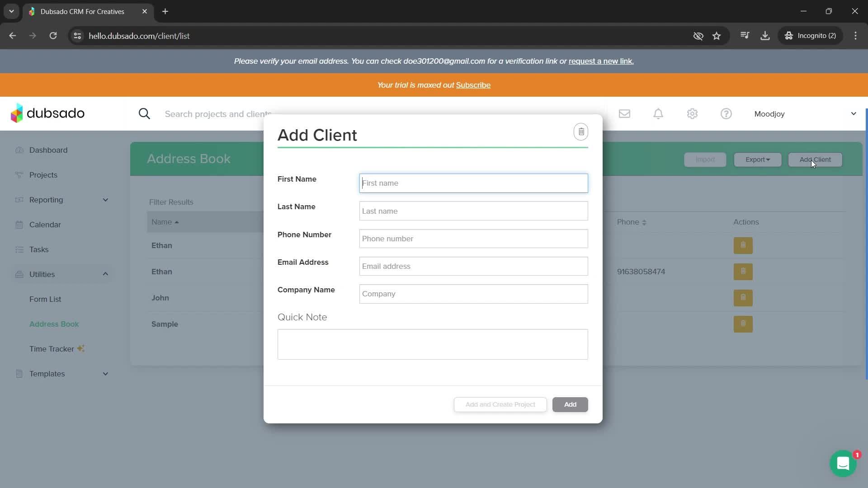Screen dimensions: 868x488
Task: Click the Import button
Action: [705, 160]
